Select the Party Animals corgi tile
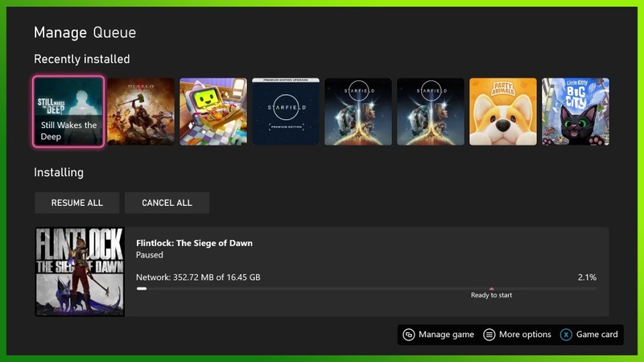Viewport: 644px width, 362px height. pyautogui.click(x=503, y=112)
